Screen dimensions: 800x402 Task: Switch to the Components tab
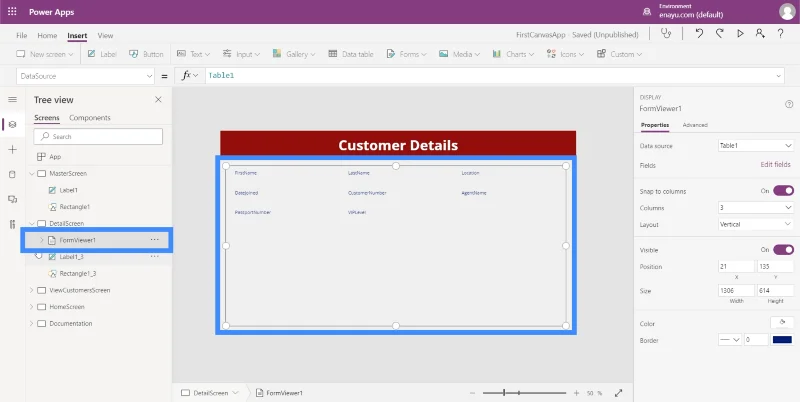click(90, 118)
